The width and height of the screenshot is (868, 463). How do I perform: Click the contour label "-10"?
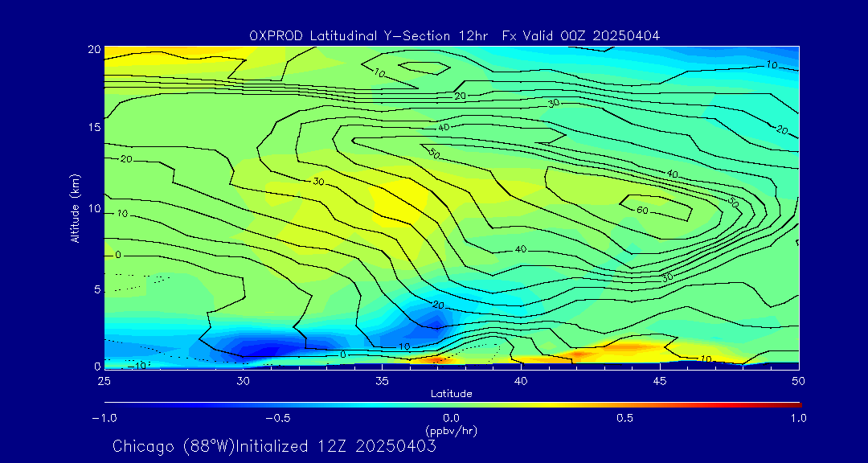136,366
